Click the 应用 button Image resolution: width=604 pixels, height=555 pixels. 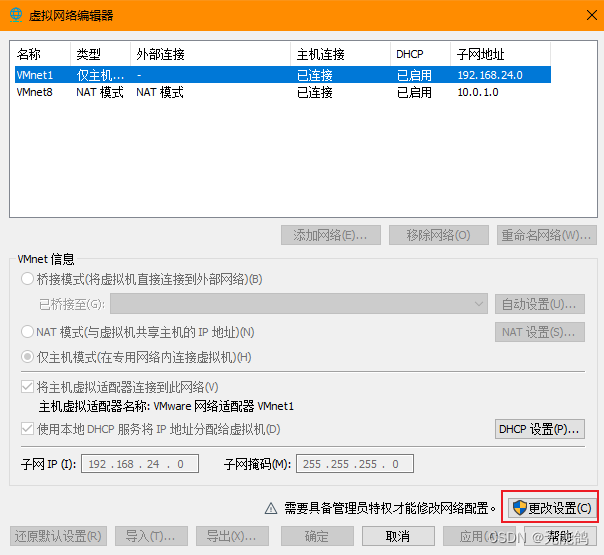[x=479, y=536]
